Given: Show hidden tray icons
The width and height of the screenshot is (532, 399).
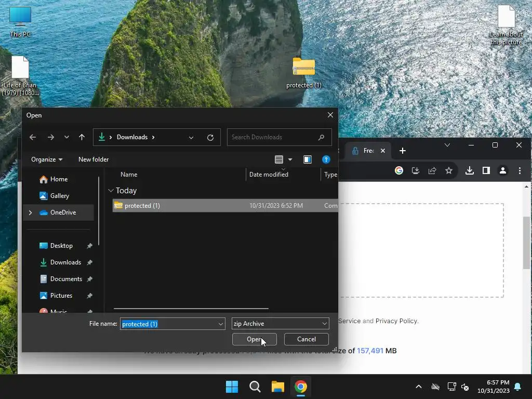Looking at the screenshot, I should click(419, 387).
